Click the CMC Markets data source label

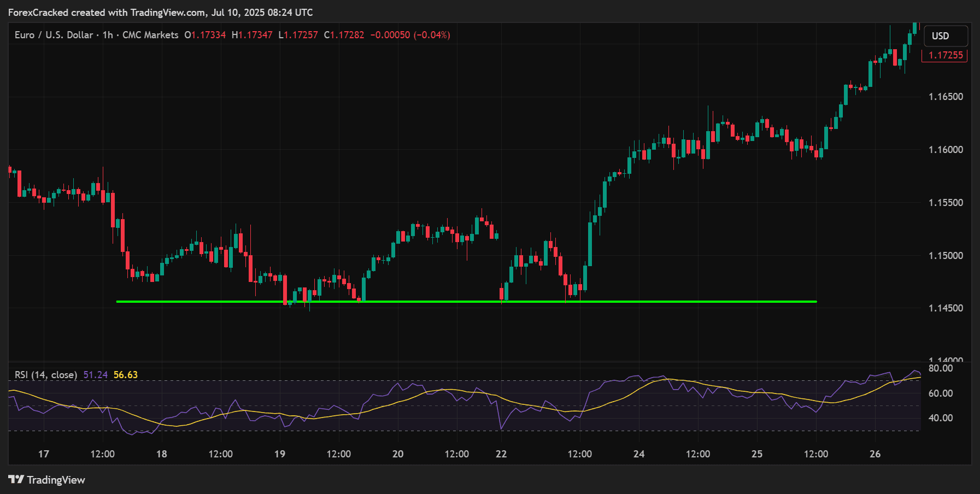pos(150,35)
